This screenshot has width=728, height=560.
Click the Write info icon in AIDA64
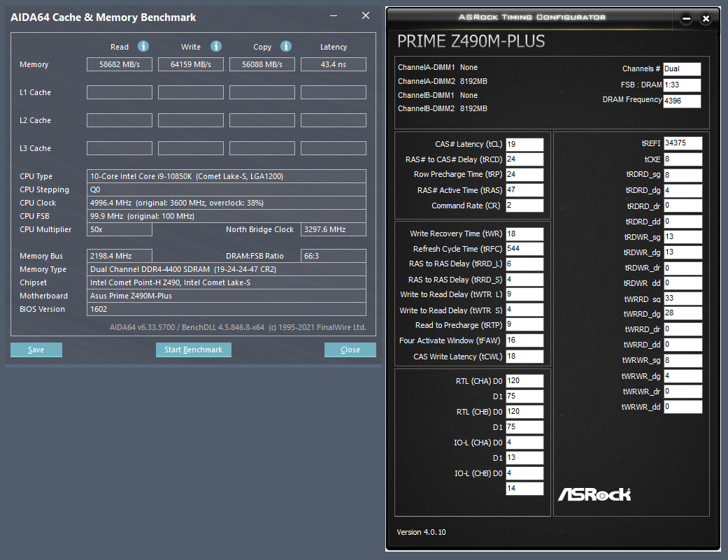tap(216, 46)
